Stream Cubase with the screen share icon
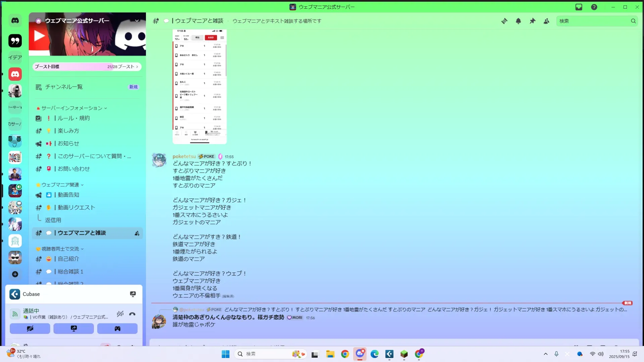The height and width of the screenshot is (362, 644). 133,294
